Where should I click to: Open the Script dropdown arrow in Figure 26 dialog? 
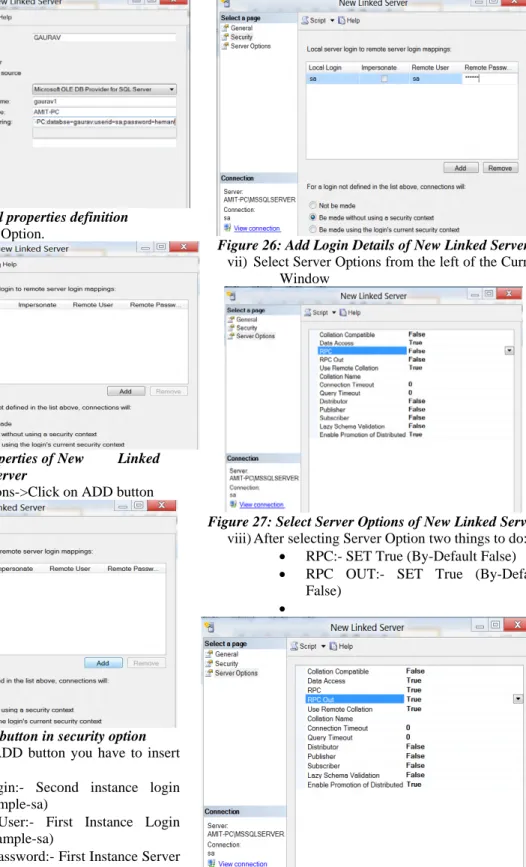coord(332,20)
